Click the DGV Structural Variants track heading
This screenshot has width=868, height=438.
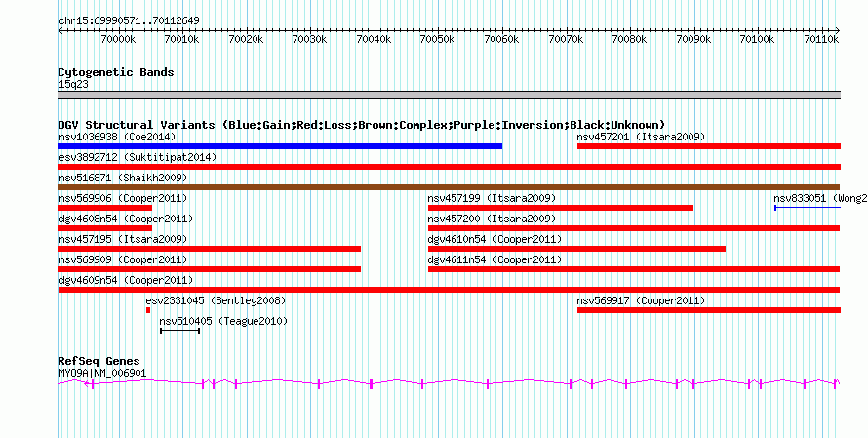(362, 125)
